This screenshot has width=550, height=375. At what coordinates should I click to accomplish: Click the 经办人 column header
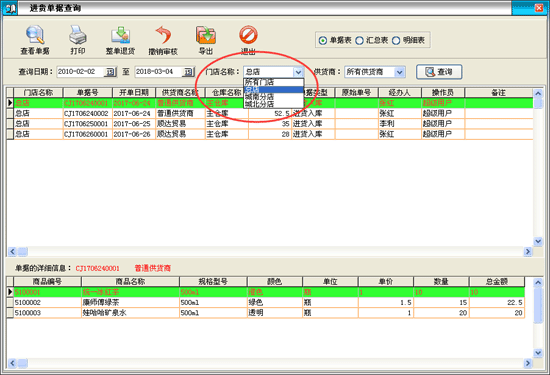tap(400, 93)
